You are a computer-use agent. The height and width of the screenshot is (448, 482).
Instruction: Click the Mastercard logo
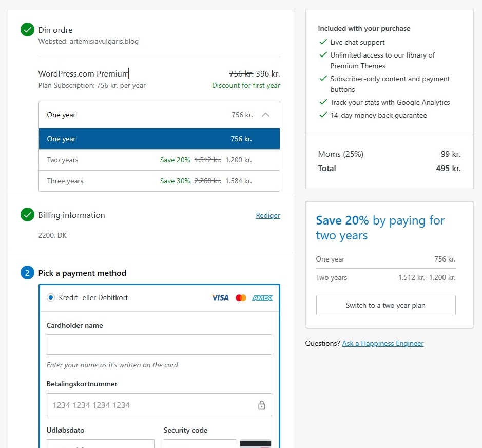pyautogui.click(x=241, y=297)
